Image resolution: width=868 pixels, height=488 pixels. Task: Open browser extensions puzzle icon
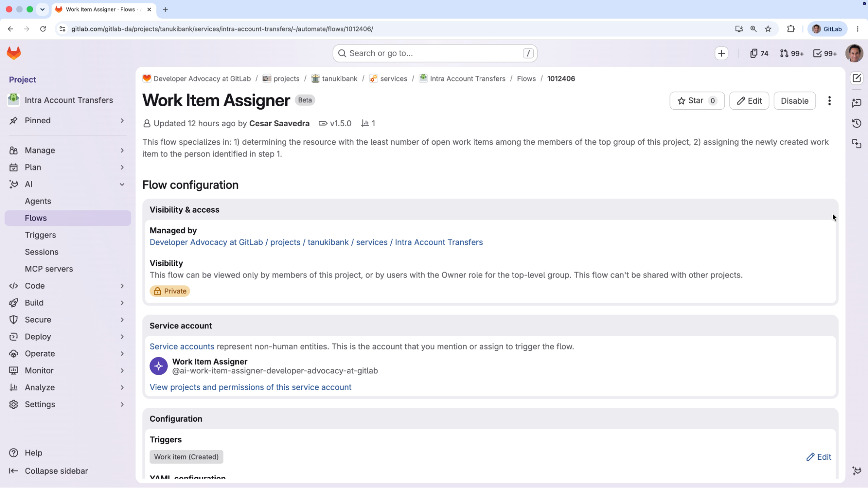click(791, 29)
